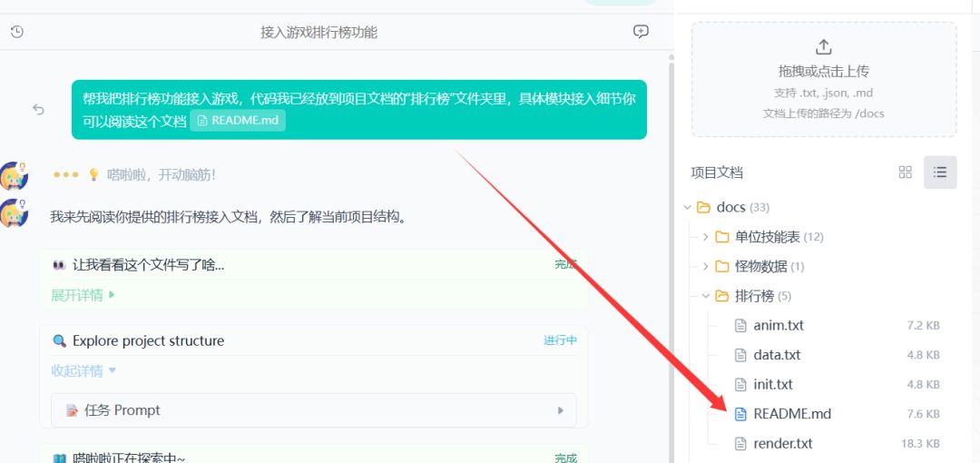Switch project documents to grid view
The image size is (980, 463).
pyautogui.click(x=905, y=172)
